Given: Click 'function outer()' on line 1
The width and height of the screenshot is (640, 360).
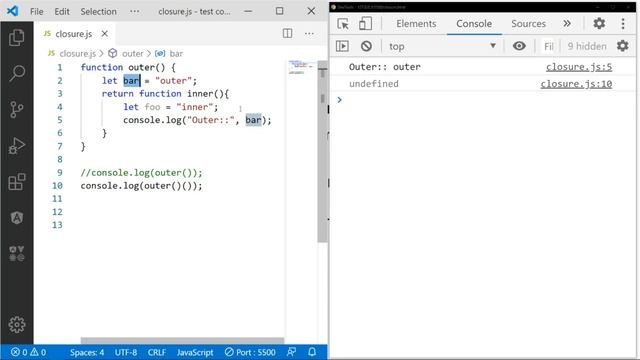Looking at the screenshot, I should coord(123,67).
